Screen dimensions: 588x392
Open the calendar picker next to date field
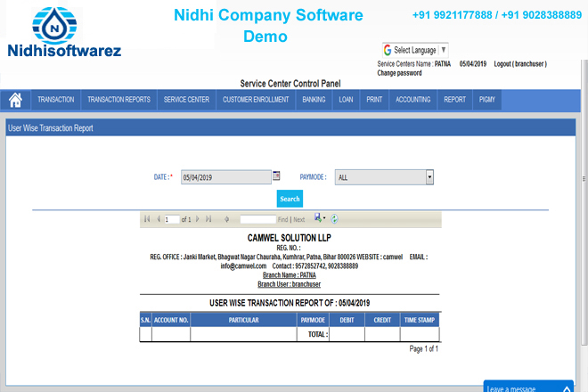[276, 176]
